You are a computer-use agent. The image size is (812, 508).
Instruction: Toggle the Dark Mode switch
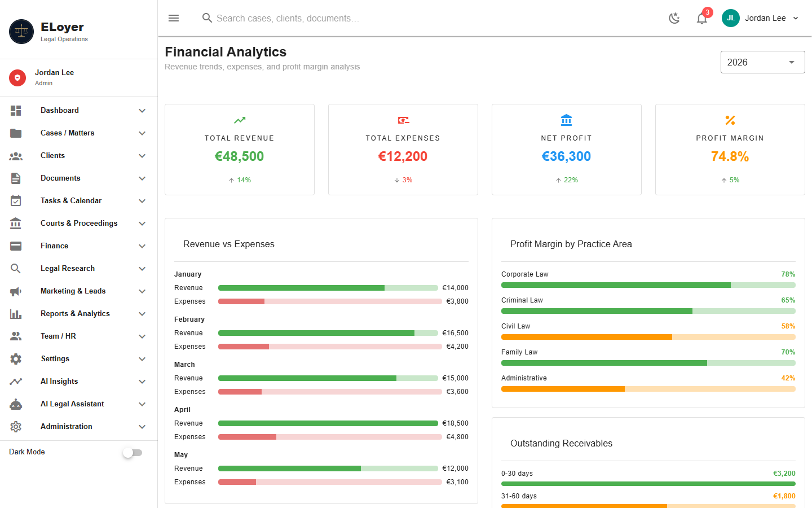point(133,453)
